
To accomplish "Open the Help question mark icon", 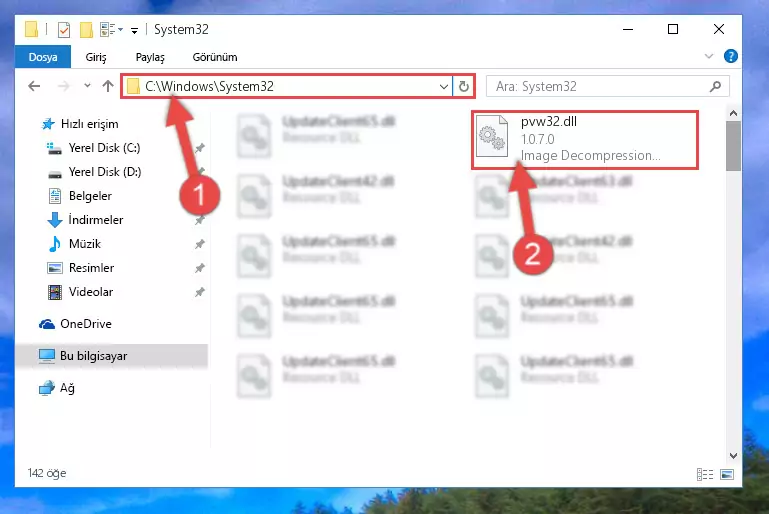I will (731, 56).
